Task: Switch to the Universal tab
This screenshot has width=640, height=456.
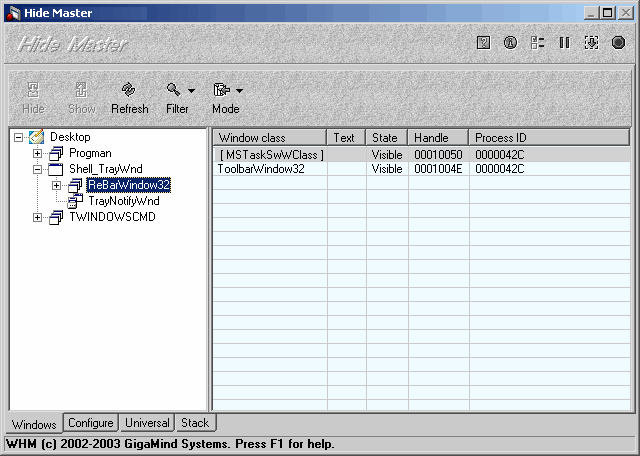Action: (x=147, y=423)
